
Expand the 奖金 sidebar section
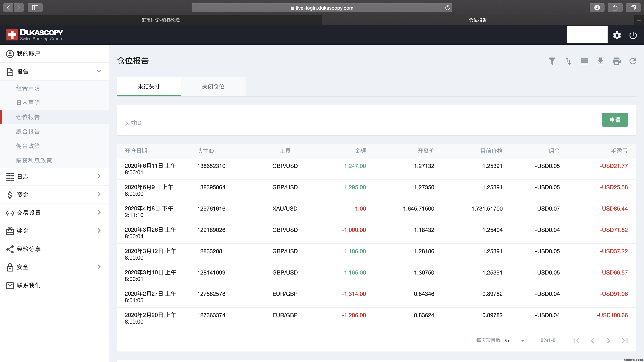point(54,231)
